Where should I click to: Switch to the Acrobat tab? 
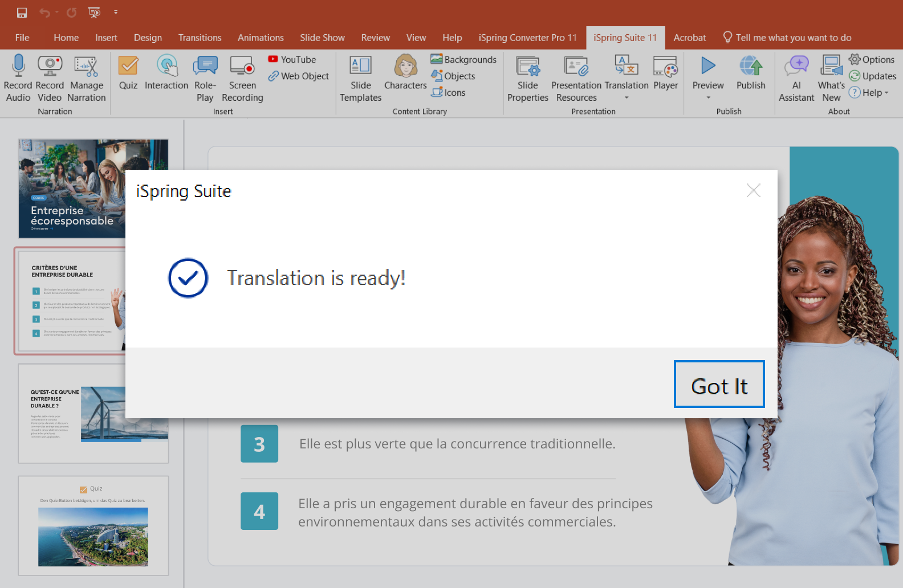click(x=689, y=38)
